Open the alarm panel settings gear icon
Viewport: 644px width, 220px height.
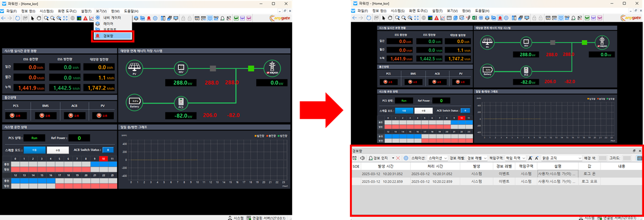pos(406,158)
